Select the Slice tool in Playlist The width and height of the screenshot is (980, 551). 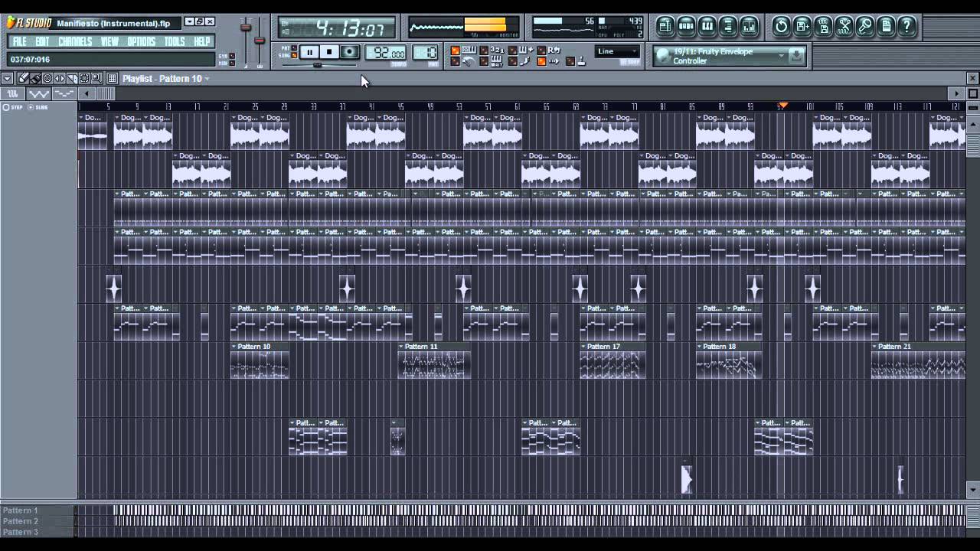(x=72, y=78)
